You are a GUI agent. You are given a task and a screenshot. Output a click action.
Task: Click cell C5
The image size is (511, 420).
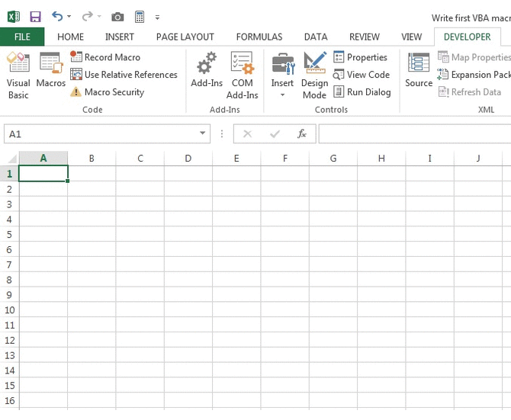(140, 234)
